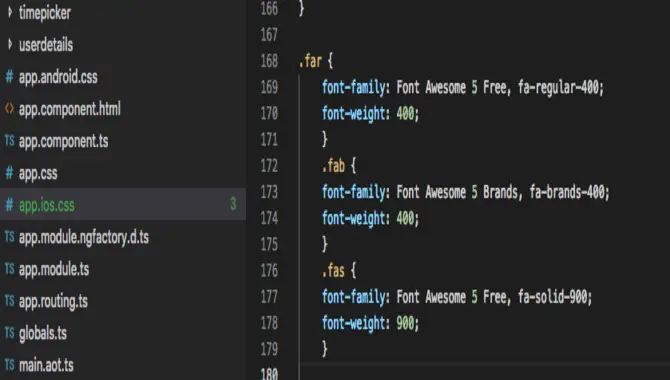Viewport: 670px width, 380px height.
Task: Click font-weight property on line 170
Action: (354, 114)
